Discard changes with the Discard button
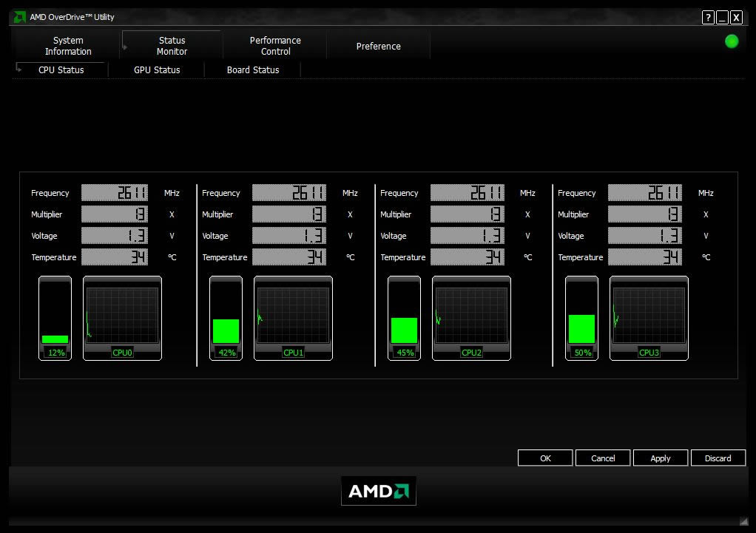This screenshot has width=756, height=533. point(718,458)
